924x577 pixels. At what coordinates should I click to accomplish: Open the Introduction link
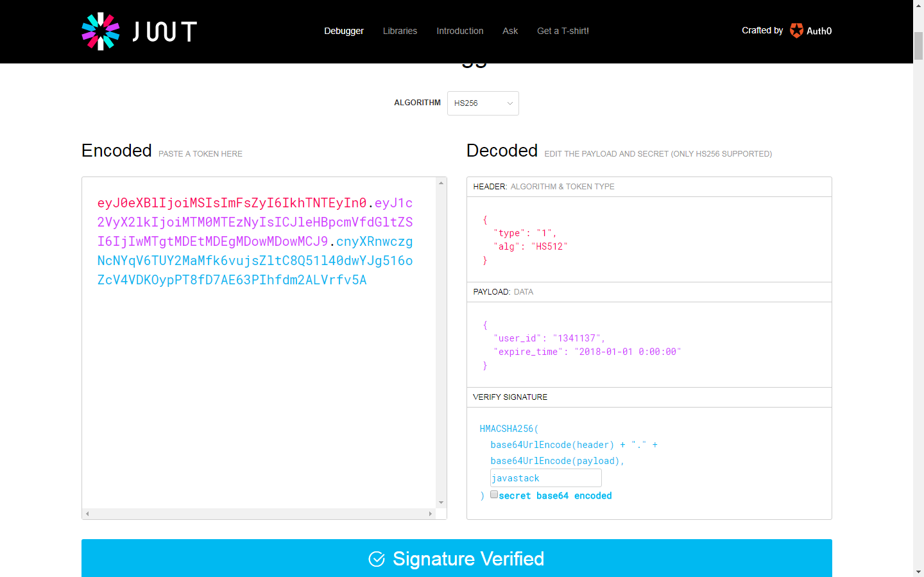tap(460, 31)
